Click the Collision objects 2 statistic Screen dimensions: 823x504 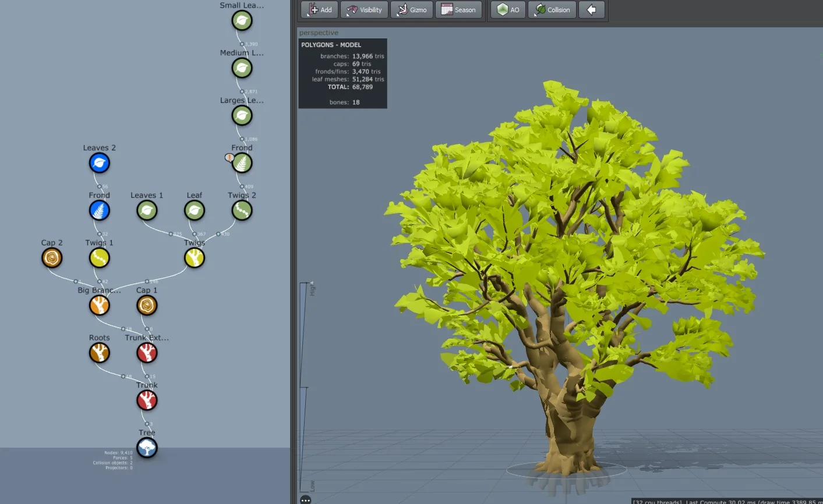[x=112, y=463]
